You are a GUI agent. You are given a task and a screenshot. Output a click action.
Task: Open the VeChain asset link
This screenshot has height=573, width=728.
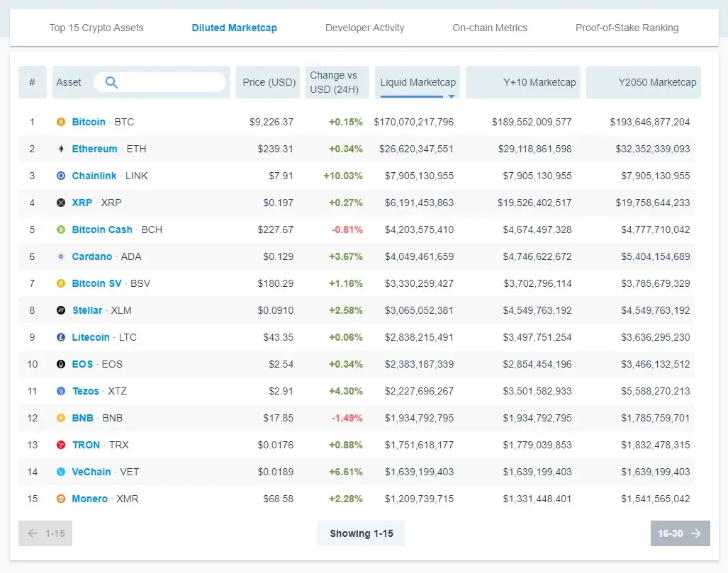[91, 472]
